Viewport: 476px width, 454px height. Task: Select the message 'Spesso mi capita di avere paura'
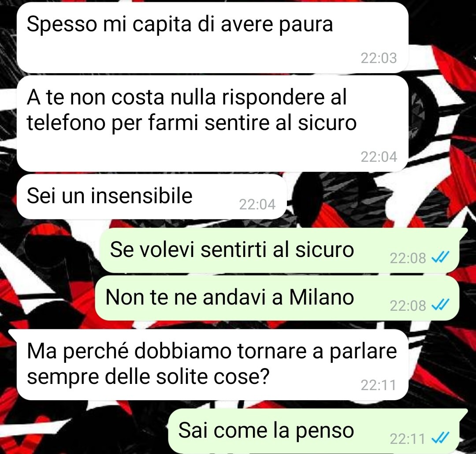[x=212, y=37]
